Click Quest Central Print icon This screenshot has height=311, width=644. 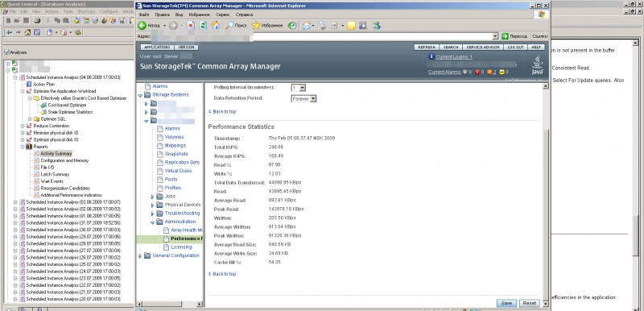pyautogui.click(x=37, y=20)
